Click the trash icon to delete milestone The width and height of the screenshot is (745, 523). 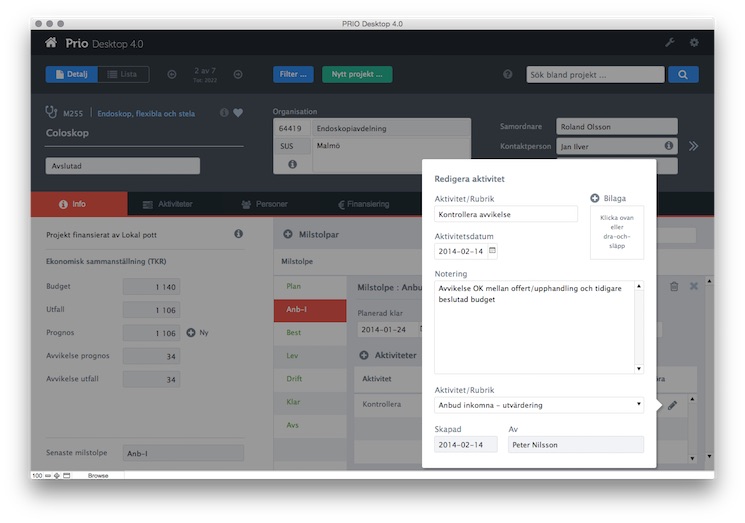coord(674,287)
